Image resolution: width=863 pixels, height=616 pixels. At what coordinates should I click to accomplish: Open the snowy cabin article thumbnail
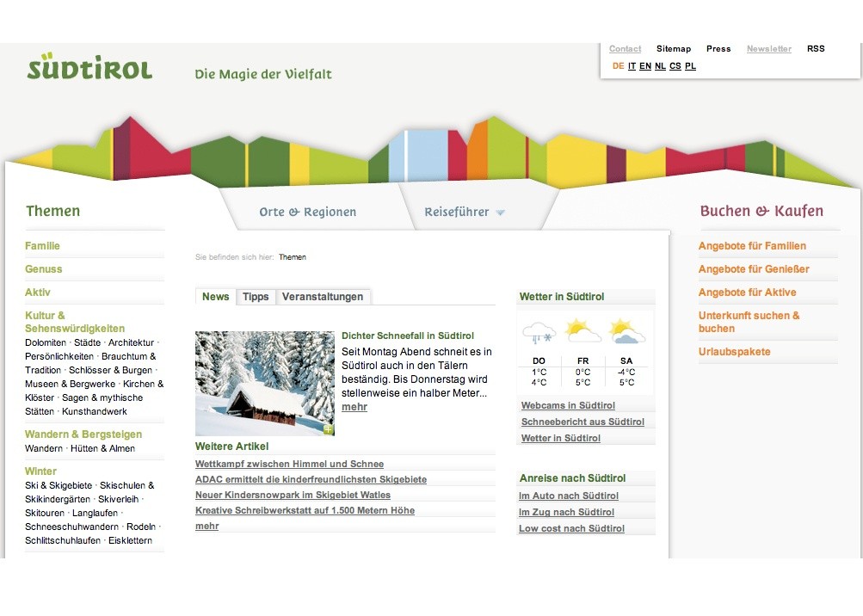(264, 383)
